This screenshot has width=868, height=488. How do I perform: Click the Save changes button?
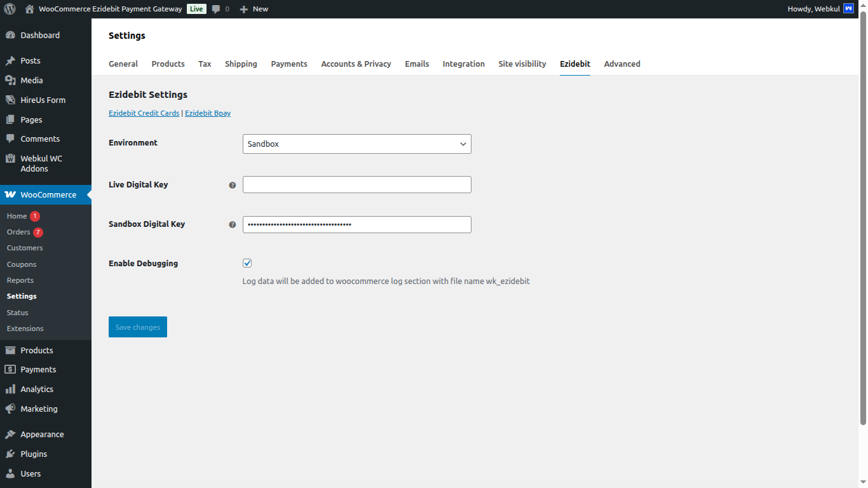(137, 327)
